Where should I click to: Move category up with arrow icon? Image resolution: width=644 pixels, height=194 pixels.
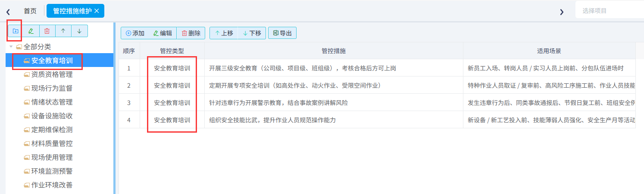click(63, 31)
